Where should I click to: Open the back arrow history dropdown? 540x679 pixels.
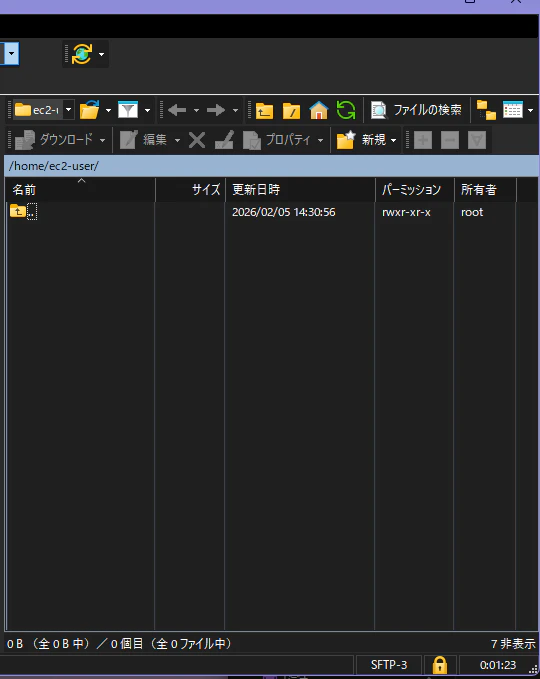(196, 110)
